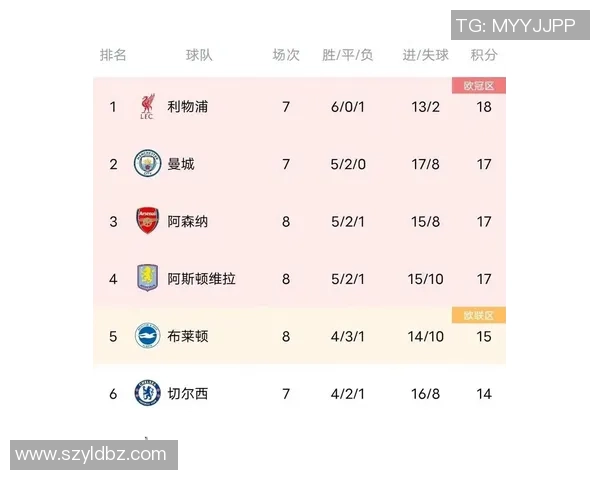Click the 进/失球 goals column header
The height and width of the screenshot is (480, 600).
click(x=426, y=55)
